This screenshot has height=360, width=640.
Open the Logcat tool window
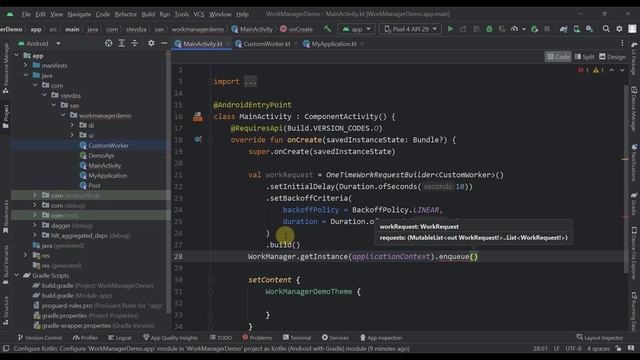click(x=120, y=338)
